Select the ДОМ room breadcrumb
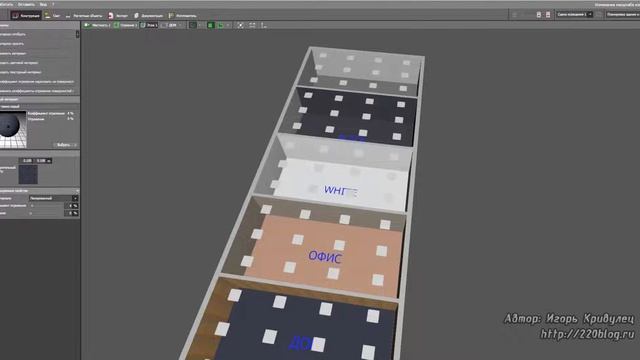The width and height of the screenshot is (640, 360). (169, 25)
